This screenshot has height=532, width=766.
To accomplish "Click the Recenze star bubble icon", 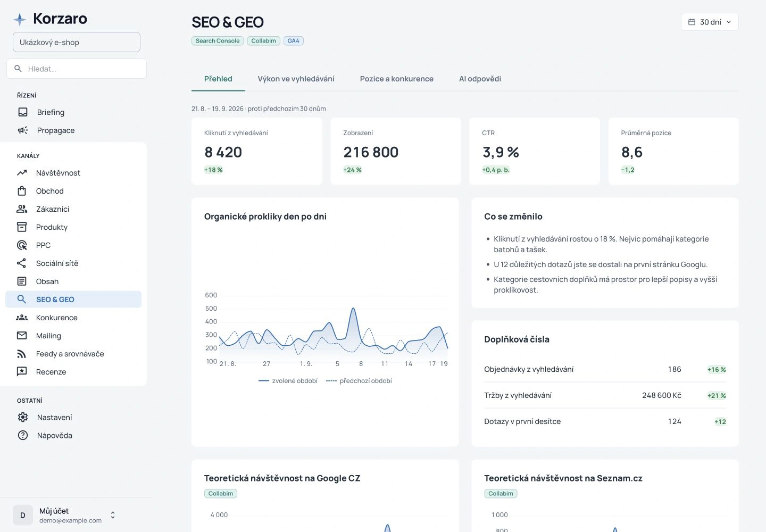I will pyautogui.click(x=22, y=372).
